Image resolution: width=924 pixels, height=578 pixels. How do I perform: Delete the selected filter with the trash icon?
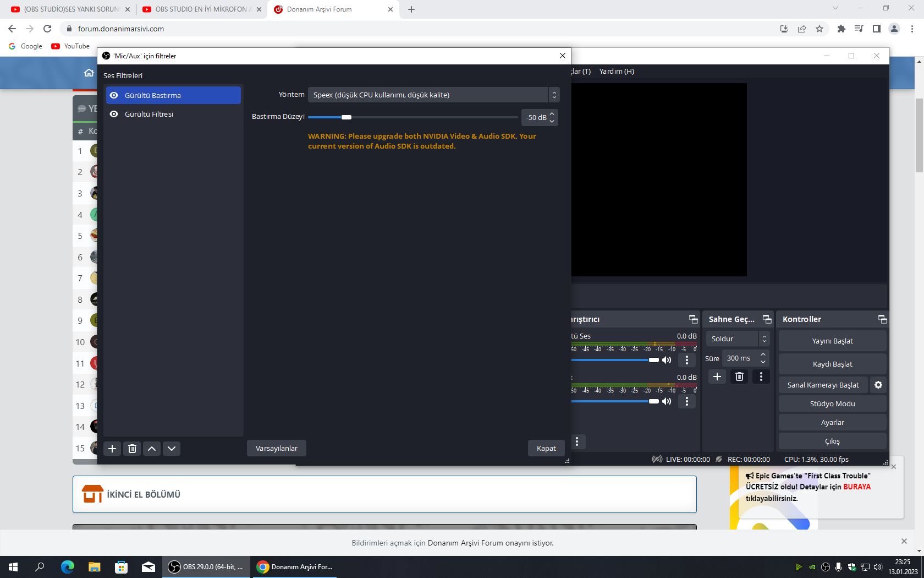132,449
